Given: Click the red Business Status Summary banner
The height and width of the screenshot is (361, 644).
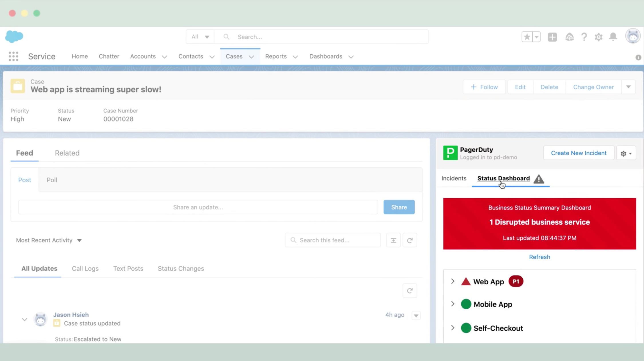Looking at the screenshot, I should coord(539,224).
